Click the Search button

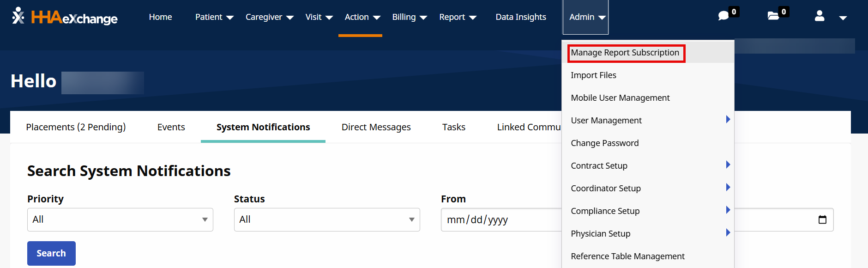(x=51, y=253)
